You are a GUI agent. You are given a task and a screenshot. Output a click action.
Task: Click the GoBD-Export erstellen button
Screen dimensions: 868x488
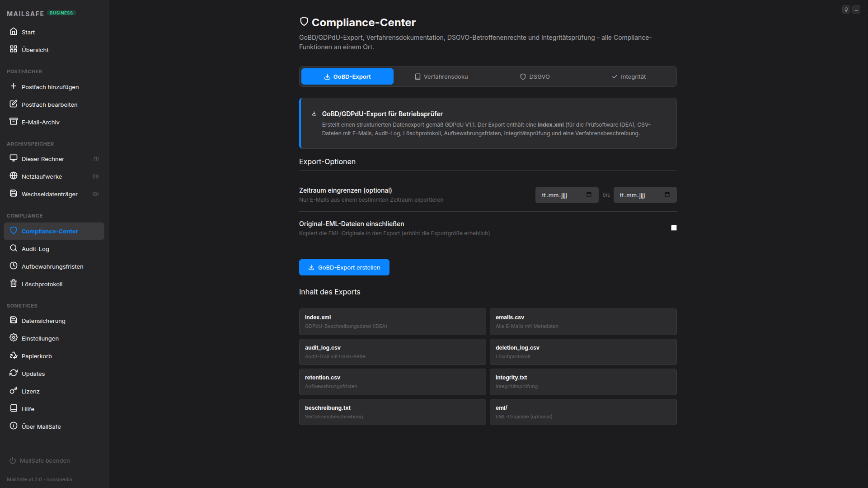coord(344,267)
